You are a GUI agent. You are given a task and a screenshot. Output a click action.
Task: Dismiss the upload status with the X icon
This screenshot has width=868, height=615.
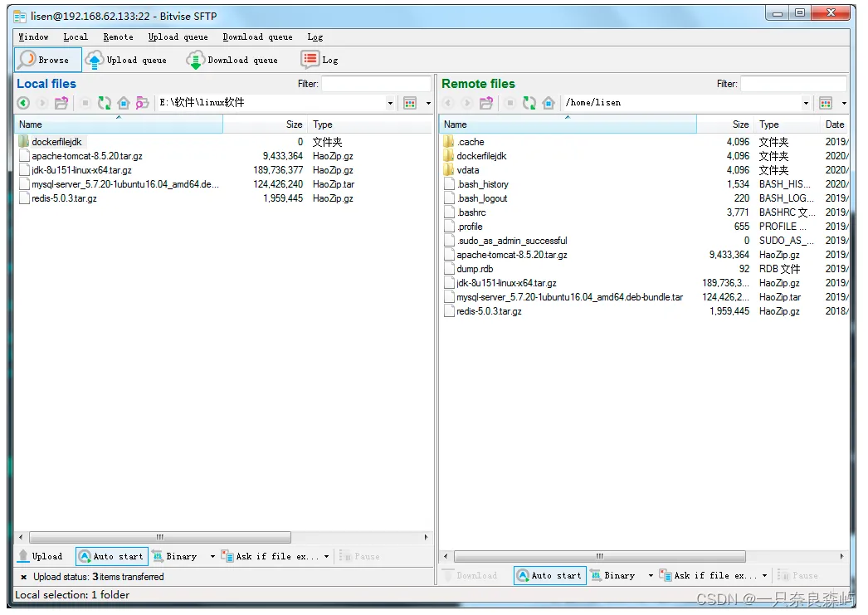[x=24, y=578]
